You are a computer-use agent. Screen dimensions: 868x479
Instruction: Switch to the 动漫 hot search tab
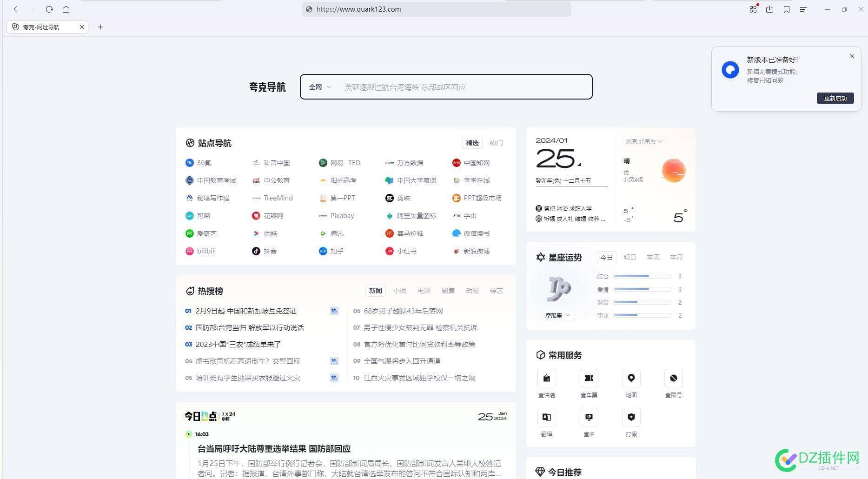472,291
